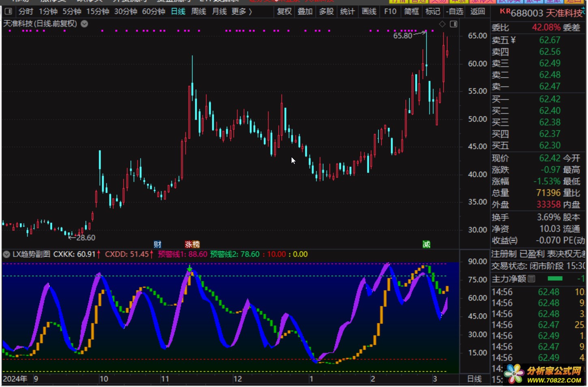Click the 交易状态 闭市阶段 status line
588x387 pixels.
[x=539, y=266]
